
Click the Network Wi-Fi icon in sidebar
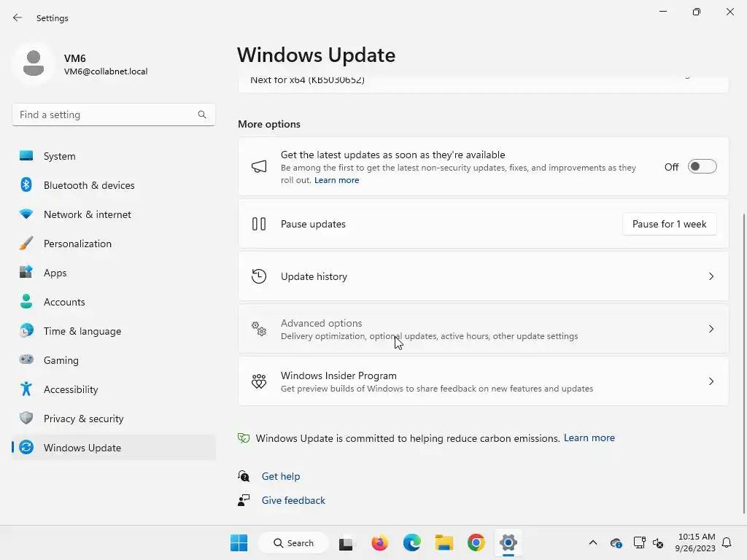tap(26, 214)
